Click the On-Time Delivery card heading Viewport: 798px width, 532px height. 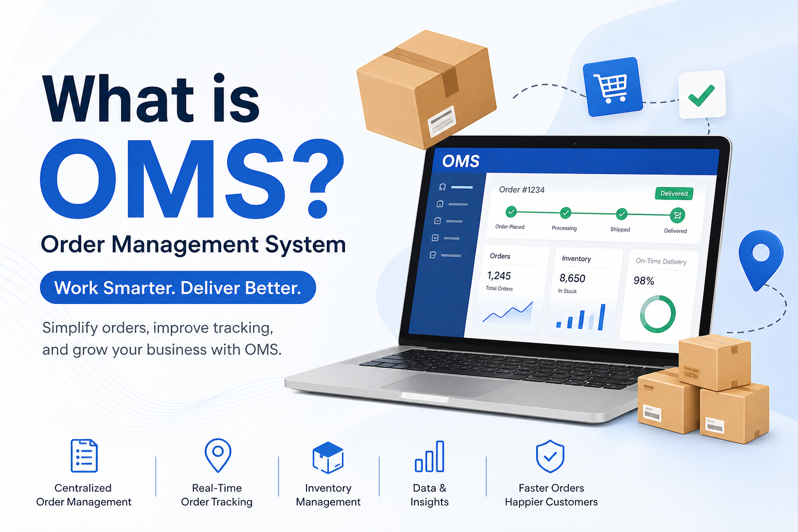661,261
